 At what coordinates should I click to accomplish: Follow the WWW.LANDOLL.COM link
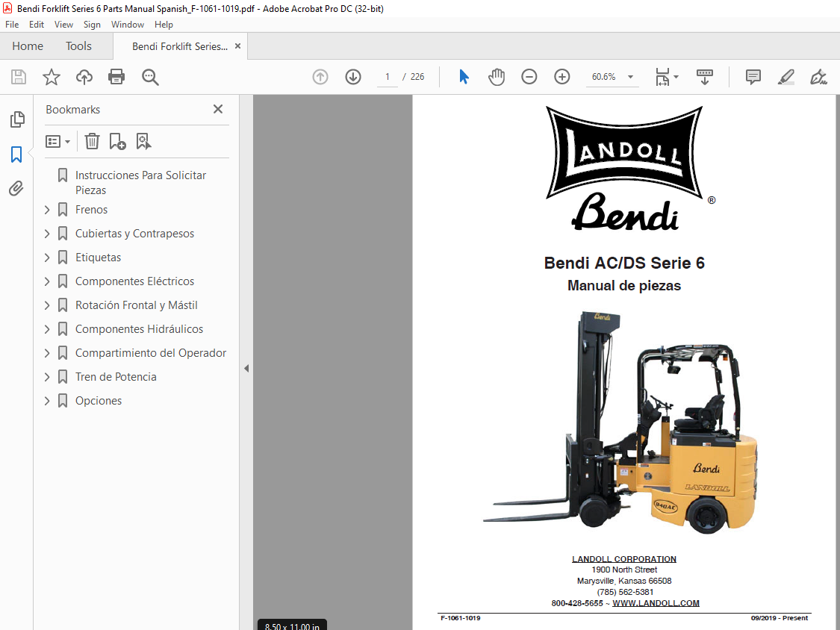pos(656,603)
